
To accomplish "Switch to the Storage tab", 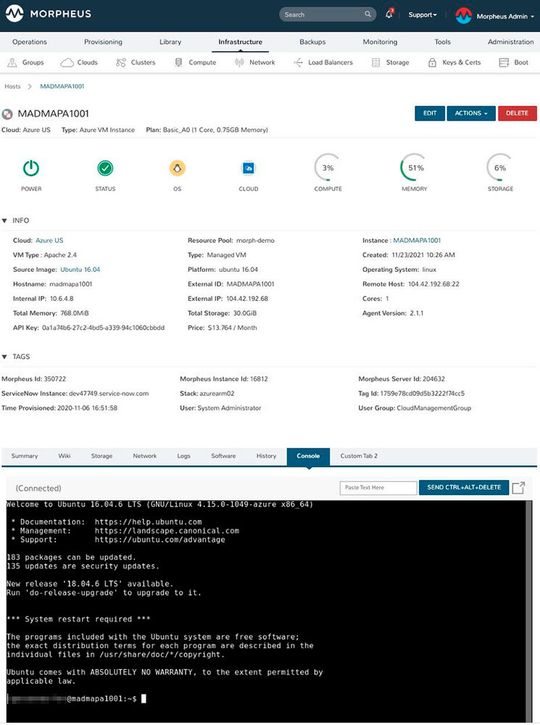I will 102,456.
